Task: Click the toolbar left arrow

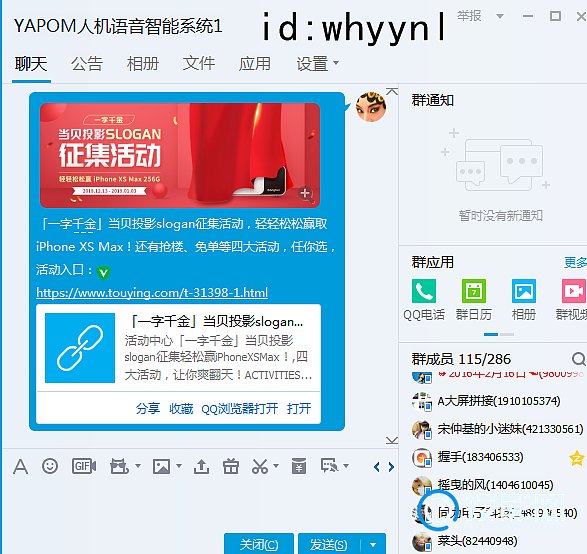Action: tap(377, 467)
